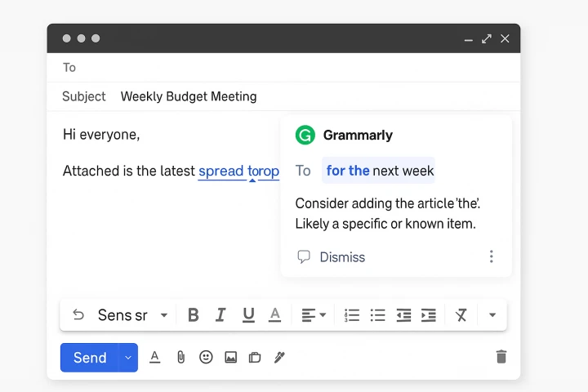The height and width of the screenshot is (392, 588).
Task: Discard draft with the trash icon
Action: click(x=501, y=357)
